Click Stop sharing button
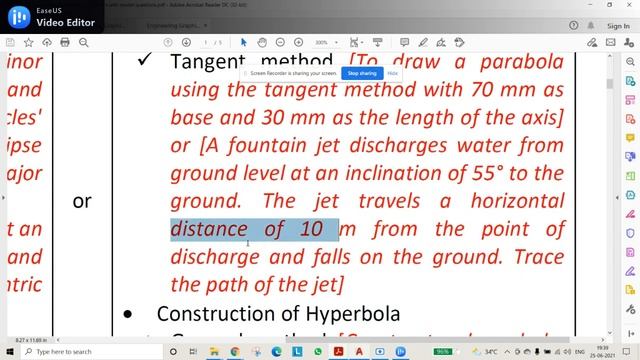 point(362,73)
